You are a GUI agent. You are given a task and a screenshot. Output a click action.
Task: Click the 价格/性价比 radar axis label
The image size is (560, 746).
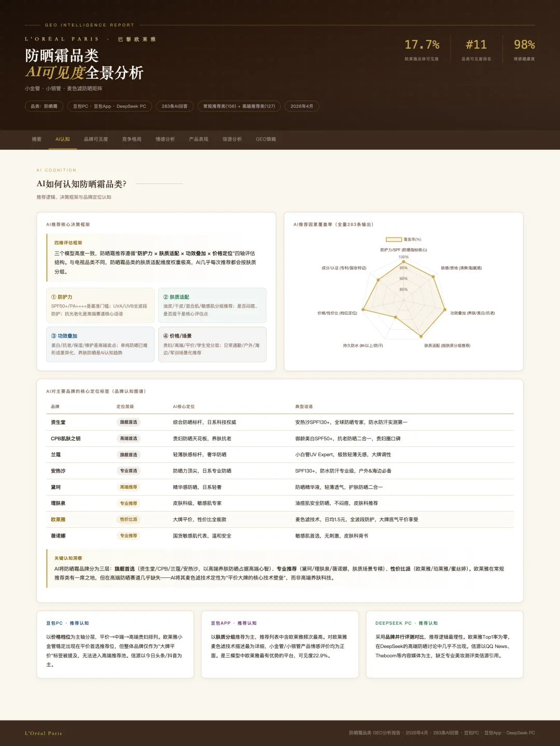337,313
